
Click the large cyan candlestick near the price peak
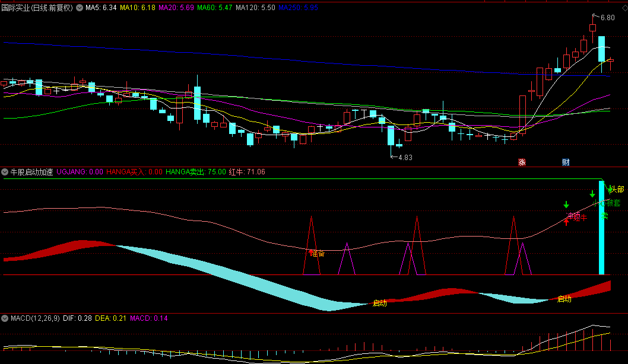pyautogui.click(x=601, y=49)
